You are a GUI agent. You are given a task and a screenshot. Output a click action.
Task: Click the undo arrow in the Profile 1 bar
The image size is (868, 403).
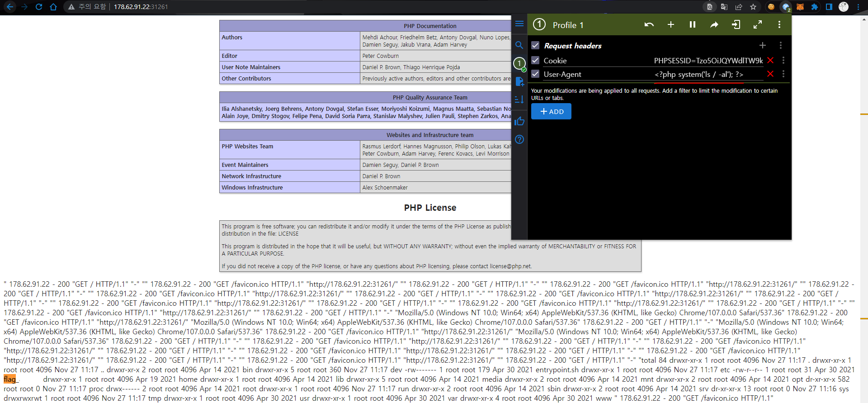click(x=649, y=24)
